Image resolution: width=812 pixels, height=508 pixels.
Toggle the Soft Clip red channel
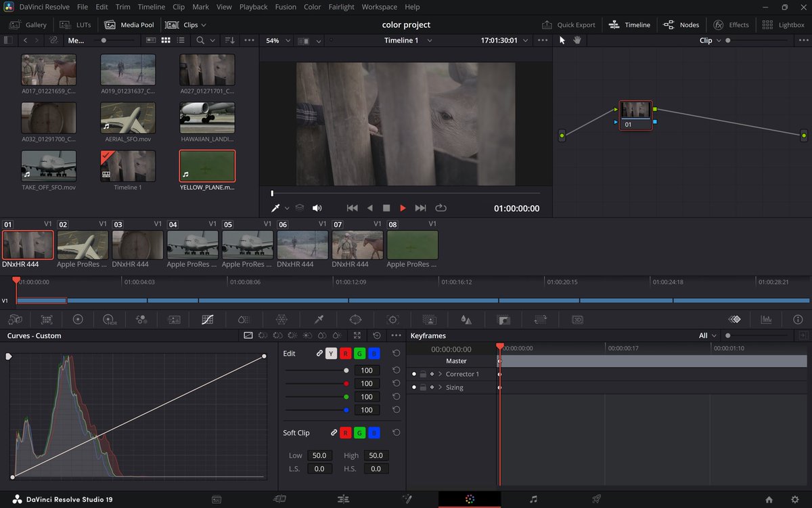coord(345,433)
